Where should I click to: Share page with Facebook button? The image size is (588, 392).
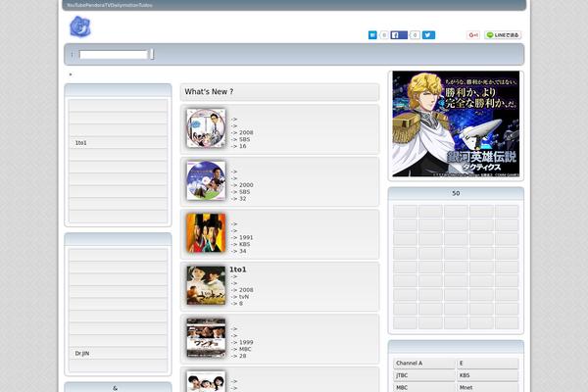[399, 35]
